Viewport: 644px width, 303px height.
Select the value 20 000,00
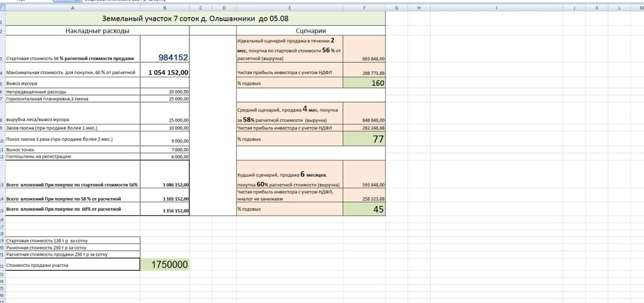165,92
